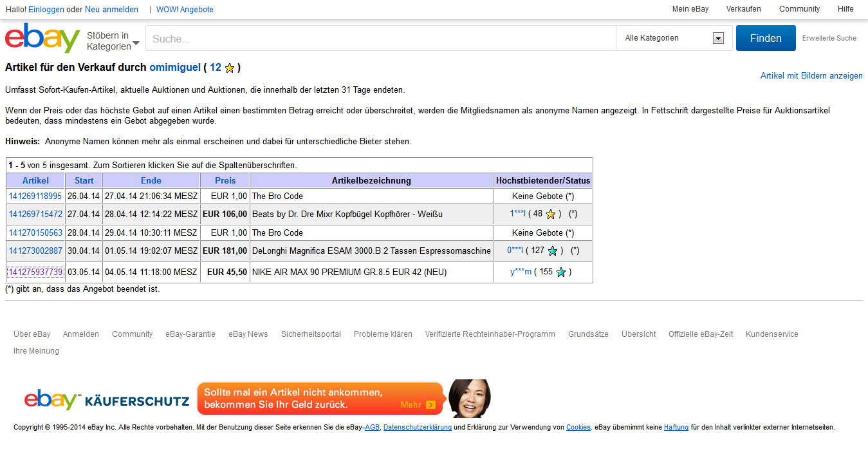Open Datenschutzerklärung link
868x465 pixels.
418,427
